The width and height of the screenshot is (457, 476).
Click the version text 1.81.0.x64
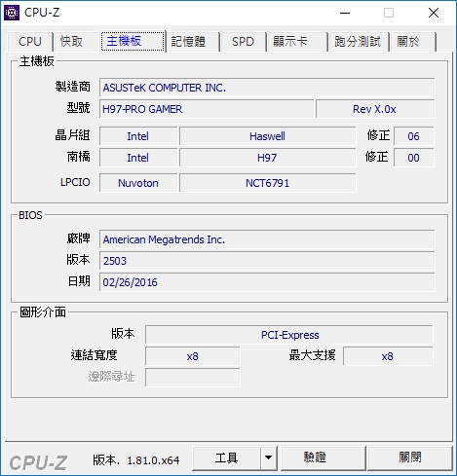[x=153, y=460]
